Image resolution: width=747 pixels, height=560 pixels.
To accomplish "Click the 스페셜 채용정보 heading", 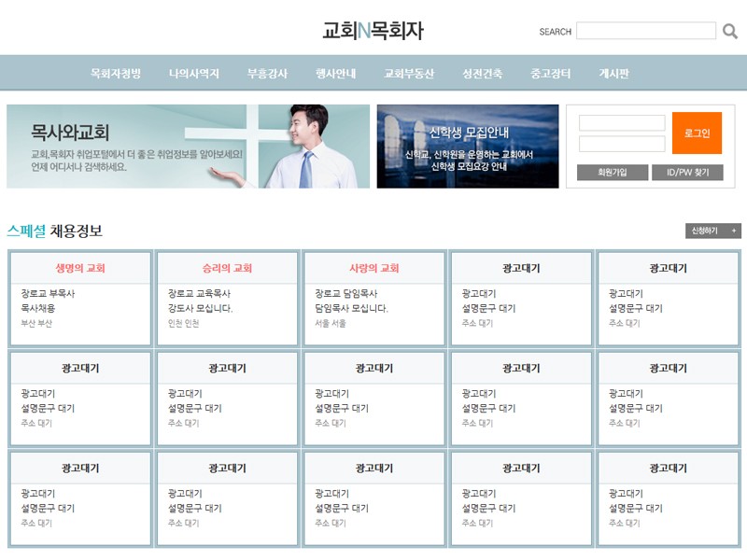I will [55, 231].
